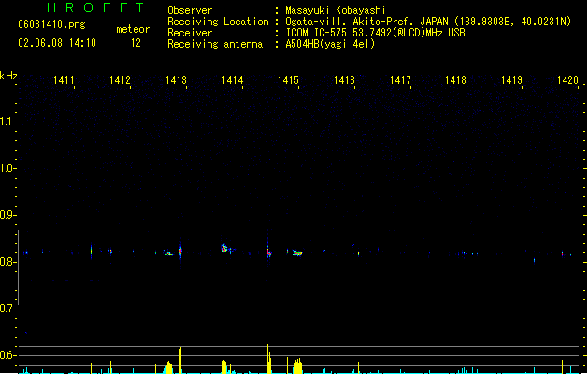The image size is (588, 374).
Task: Click the 1418 time axis marker
Action: tap(455, 80)
